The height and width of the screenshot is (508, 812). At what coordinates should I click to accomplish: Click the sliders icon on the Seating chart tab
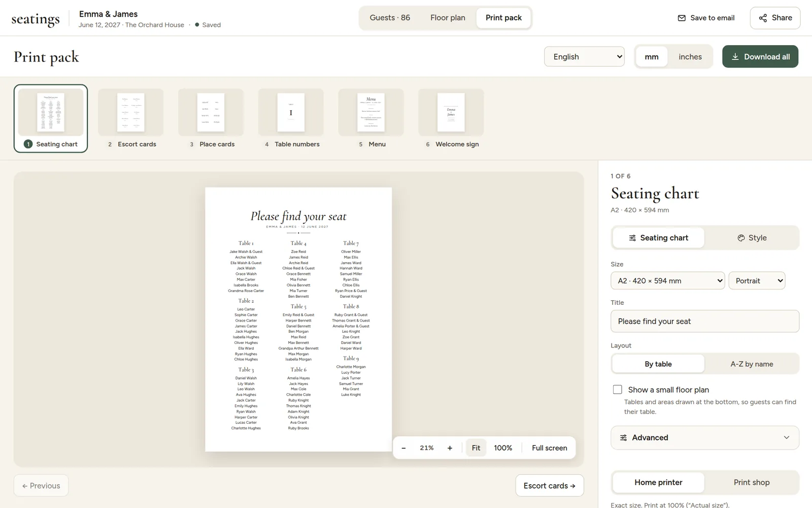632,238
